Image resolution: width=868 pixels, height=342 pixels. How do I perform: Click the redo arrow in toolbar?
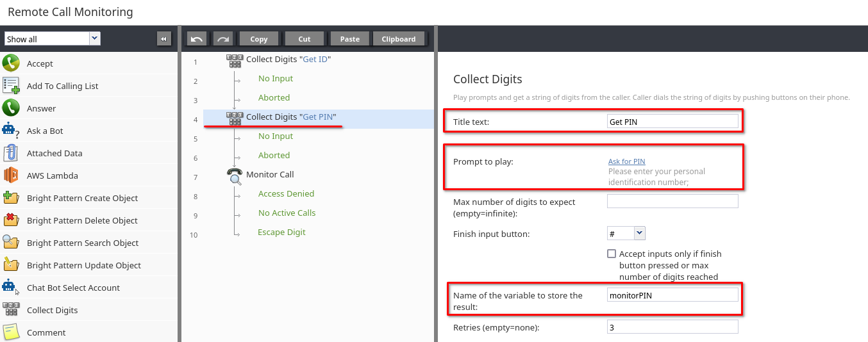pyautogui.click(x=222, y=39)
